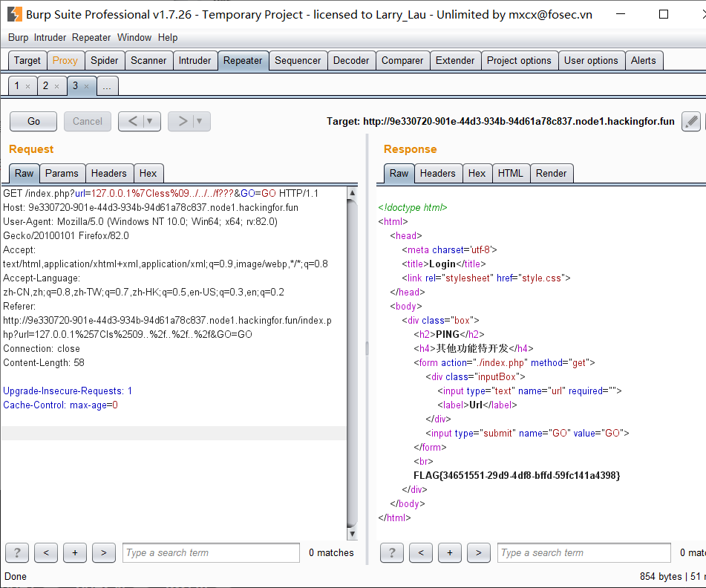The height and width of the screenshot is (588, 706).
Task: Open the Burp menu
Action: pyautogui.click(x=18, y=37)
